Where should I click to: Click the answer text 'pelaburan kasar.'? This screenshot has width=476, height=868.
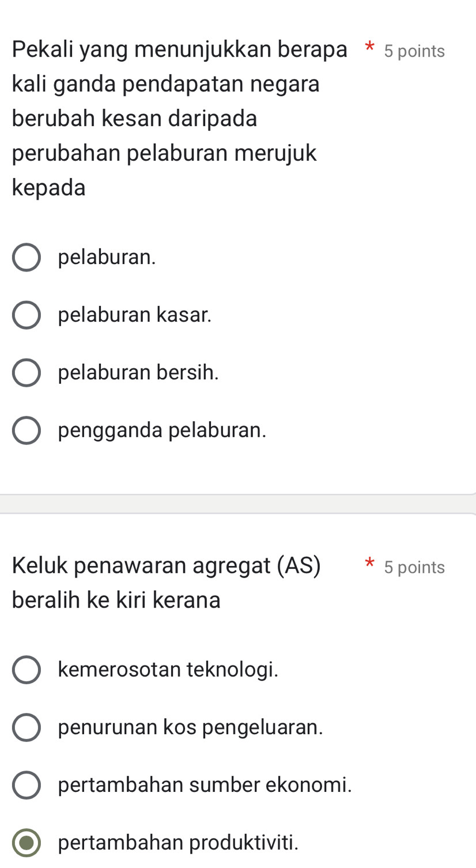(x=135, y=315)
